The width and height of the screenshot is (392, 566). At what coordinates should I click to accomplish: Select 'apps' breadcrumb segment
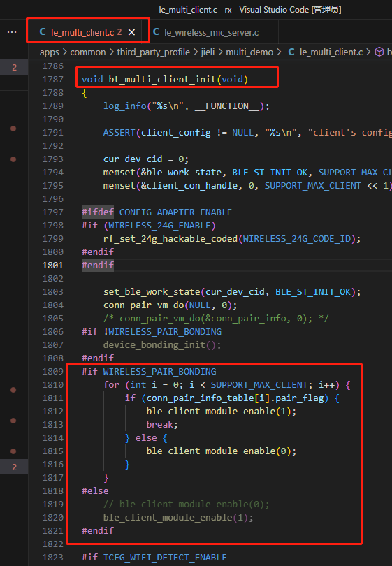(50, 52)
